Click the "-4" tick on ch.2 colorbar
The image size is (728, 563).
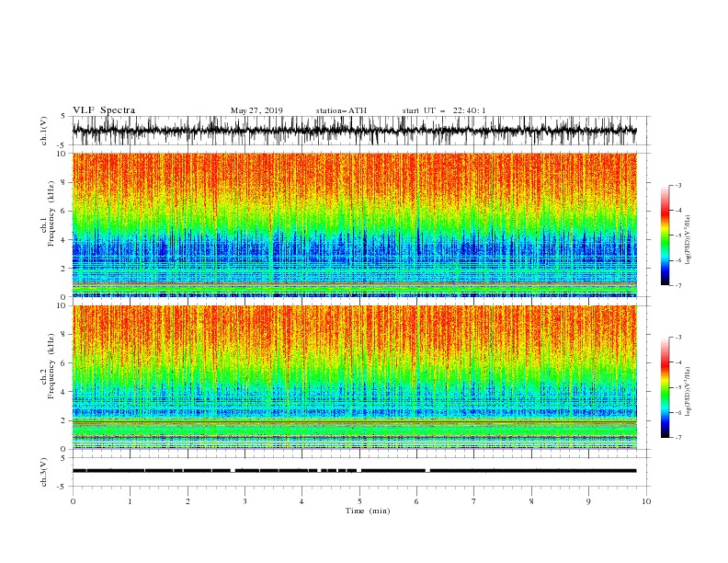point(677,362)
